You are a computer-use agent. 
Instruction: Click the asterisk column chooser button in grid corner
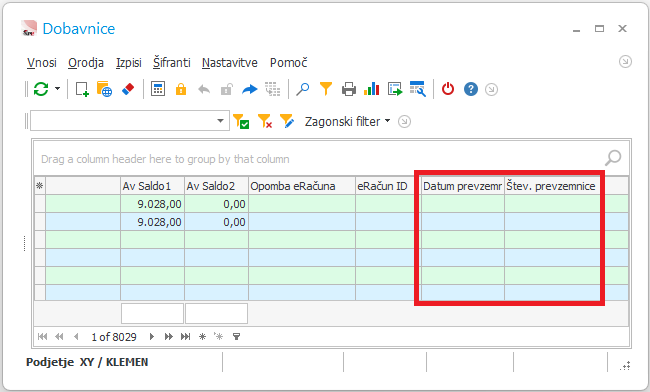pyautogui.click(x=40, y=186)
